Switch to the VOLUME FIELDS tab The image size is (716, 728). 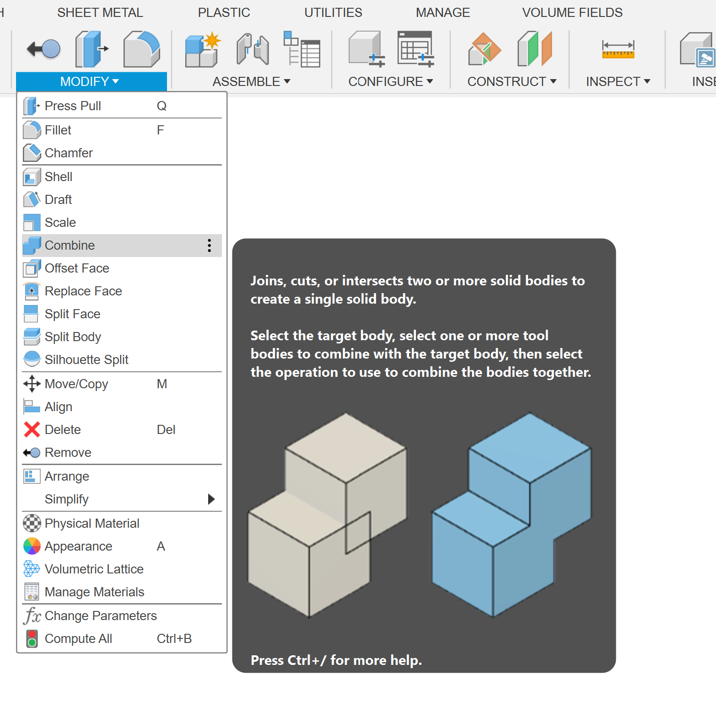pos(572,13)
